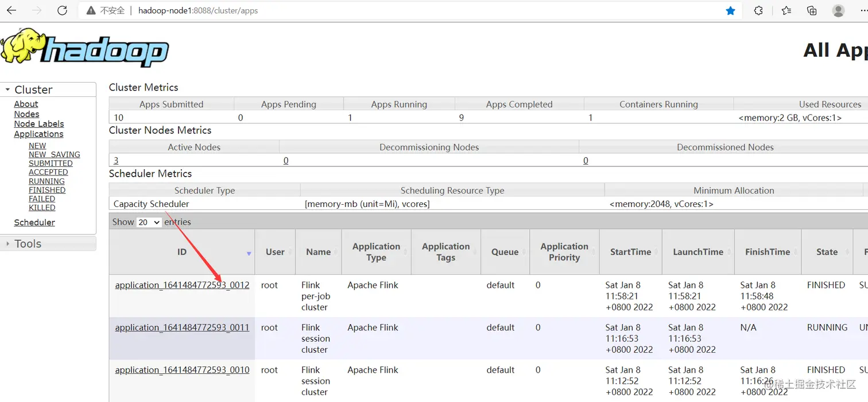The width and height of the screenshot is (868, 402).
Task: Click the ID column sort arrow
Action: 249,253
